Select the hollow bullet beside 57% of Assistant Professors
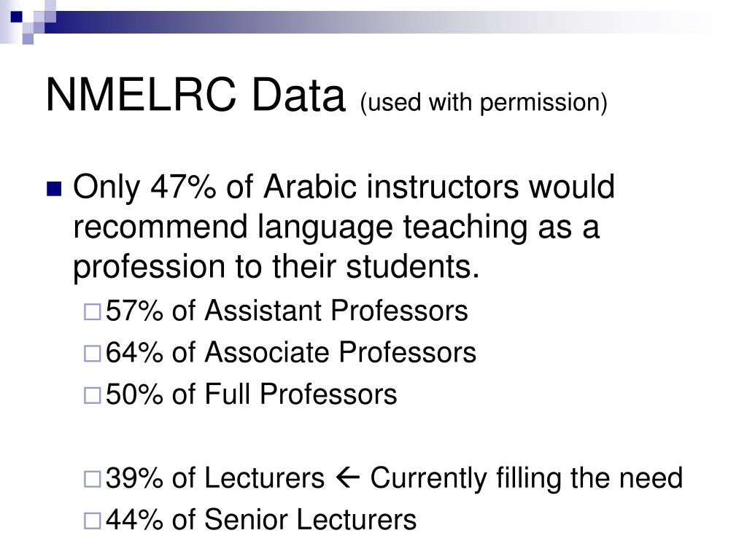This screenshot has width=747, height=560. pyautogui.click(x=92, y=312)
